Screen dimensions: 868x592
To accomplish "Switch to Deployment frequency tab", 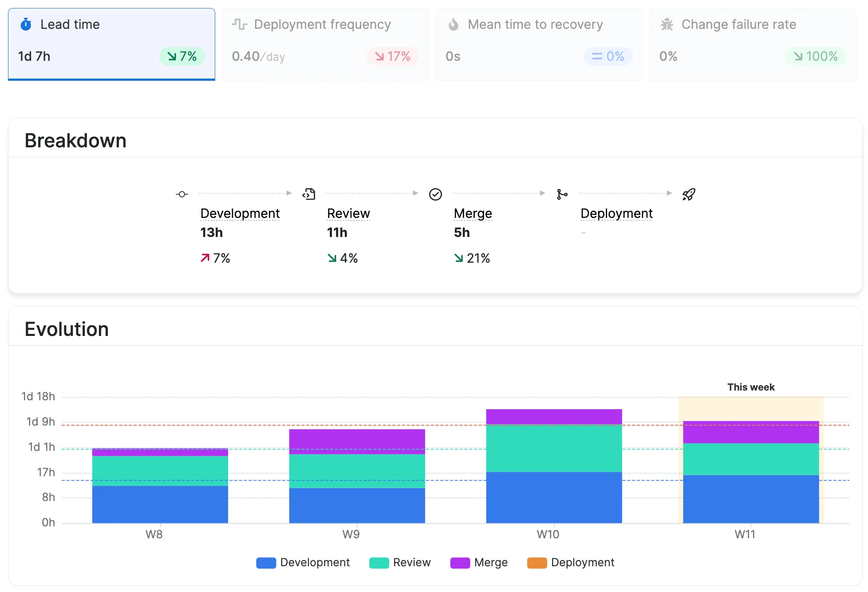I will click(325, 44).
